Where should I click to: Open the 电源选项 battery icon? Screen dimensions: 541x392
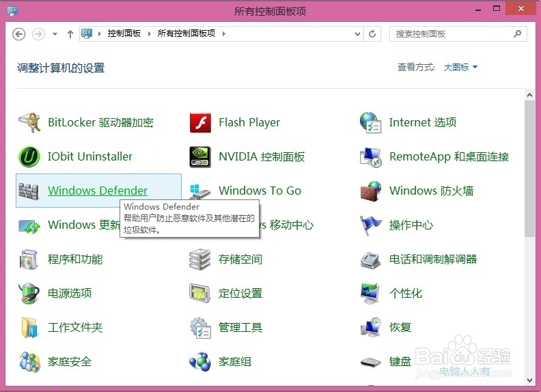pos(29,293)
